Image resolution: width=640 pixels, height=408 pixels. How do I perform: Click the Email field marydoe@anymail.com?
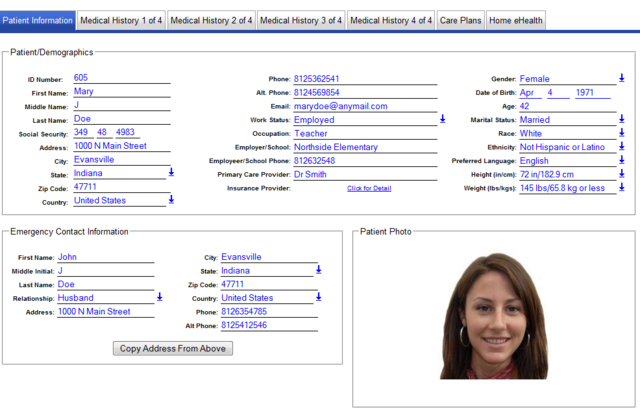coord(365,106)
